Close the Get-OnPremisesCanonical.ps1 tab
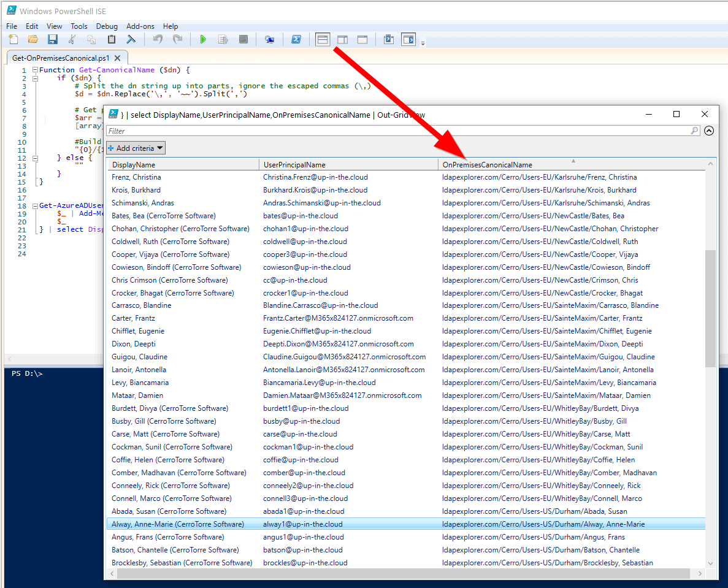Screen dimensions: 728x588 (118, 58)
